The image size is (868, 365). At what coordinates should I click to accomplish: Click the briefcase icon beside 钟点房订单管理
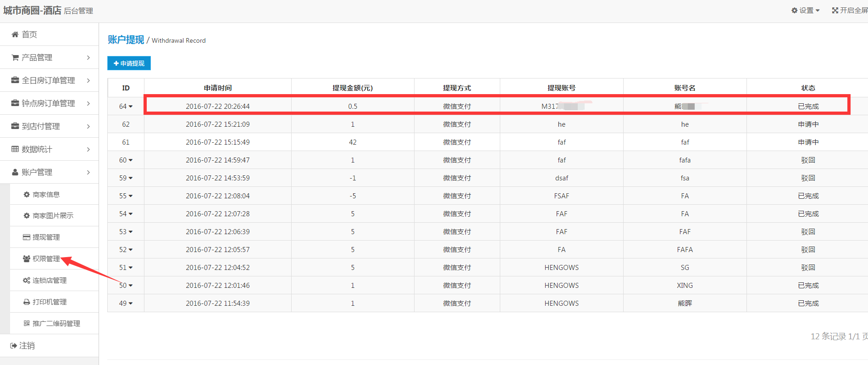coord(15,103)
